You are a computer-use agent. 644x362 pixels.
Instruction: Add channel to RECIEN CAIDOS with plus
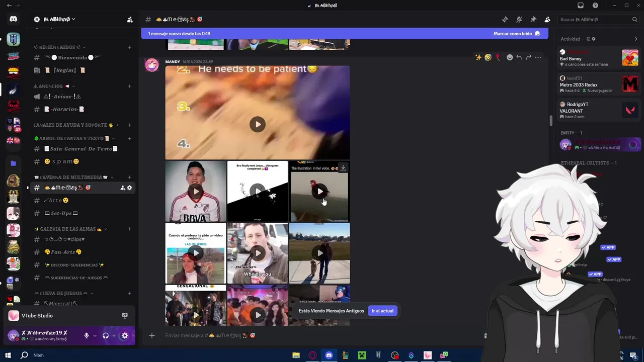point(129,47)
